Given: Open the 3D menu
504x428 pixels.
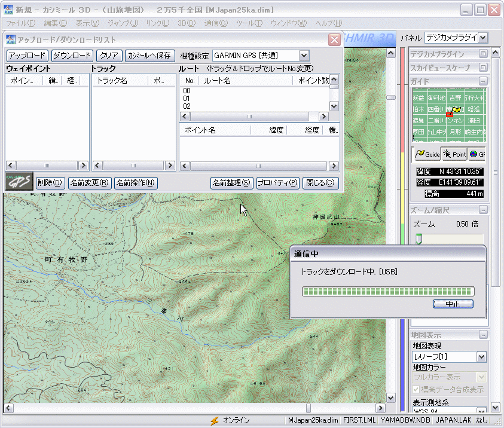Looking at the screenshot, I should click(x=187, y=23).
